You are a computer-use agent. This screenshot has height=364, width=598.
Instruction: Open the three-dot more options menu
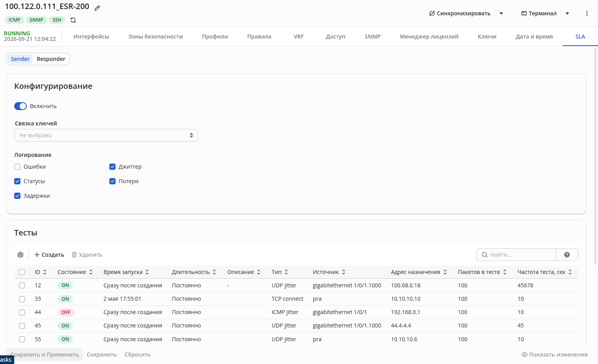click(x=587, y=13)
